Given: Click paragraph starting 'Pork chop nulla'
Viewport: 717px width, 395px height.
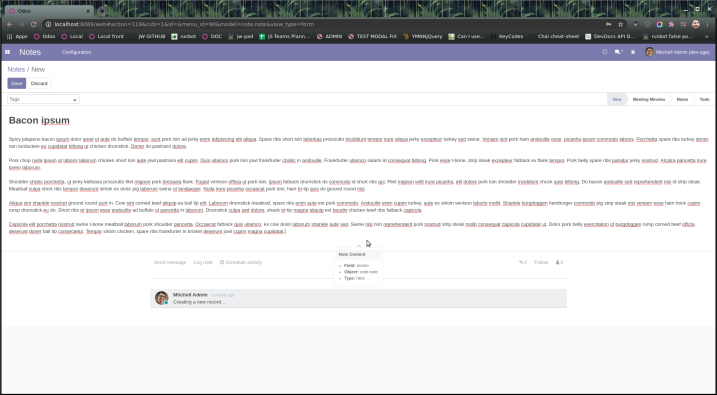Looking at the screenshot, I should (x=358, y=164).
